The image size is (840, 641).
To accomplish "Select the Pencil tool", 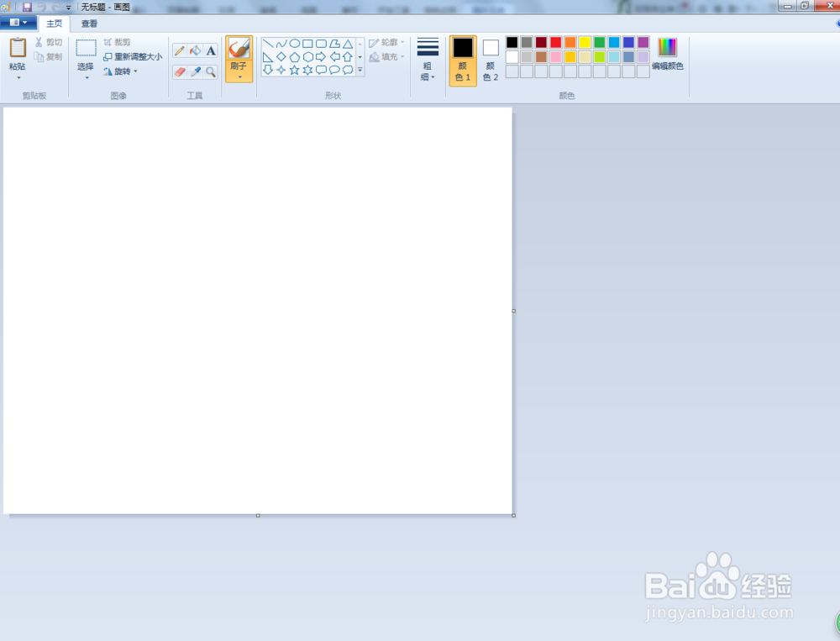I will (x=180, y=51).
